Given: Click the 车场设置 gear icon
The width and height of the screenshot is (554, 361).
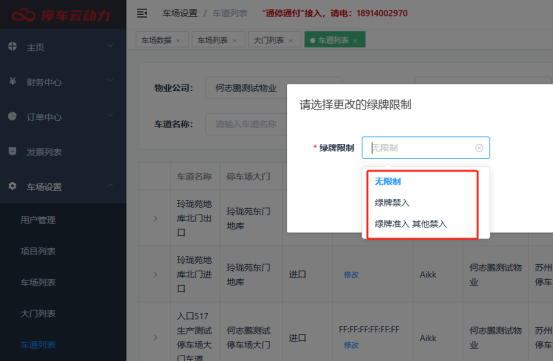Looking at the screenshot, I should (12, 186).
